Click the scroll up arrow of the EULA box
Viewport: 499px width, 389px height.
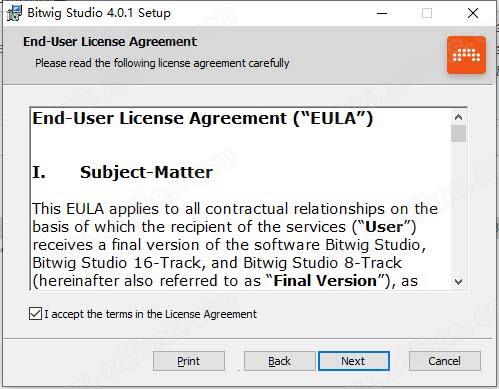[x=458, y=117]
